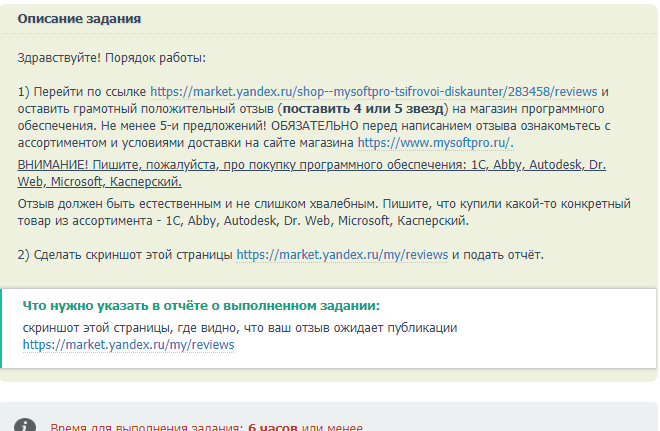The image size is (660, 431).
Task: Click the text 'Здравствуйте! Порядок работы:'
Action: click(x=112, y=58)
